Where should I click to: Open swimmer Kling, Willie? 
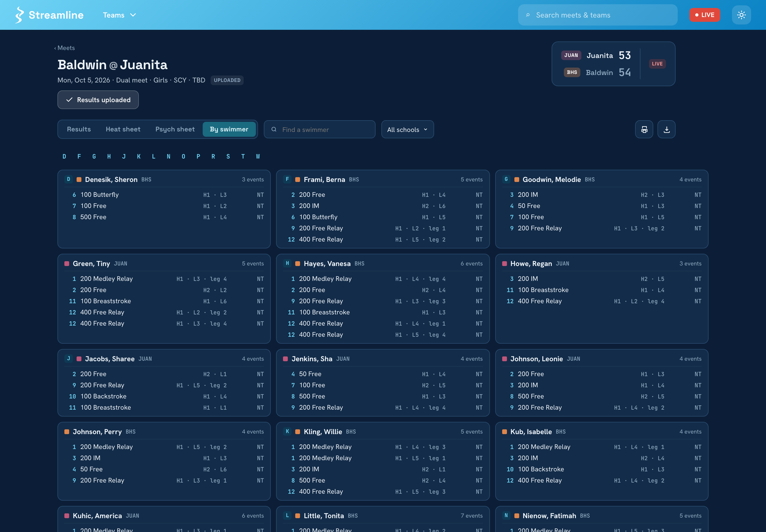[x=323, y=432]
